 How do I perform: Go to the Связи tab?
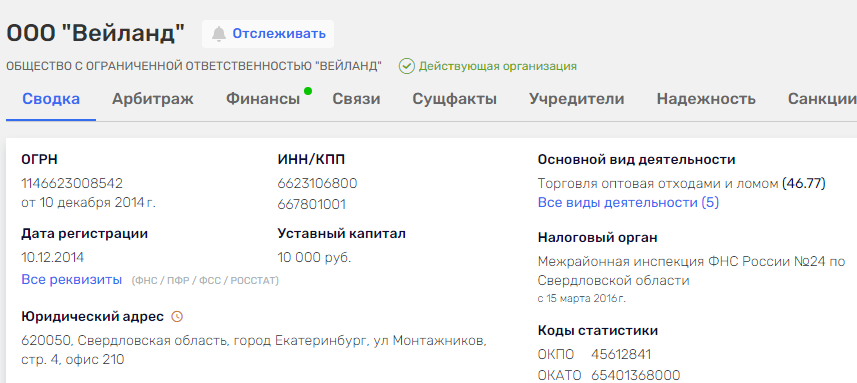[356, 99]
